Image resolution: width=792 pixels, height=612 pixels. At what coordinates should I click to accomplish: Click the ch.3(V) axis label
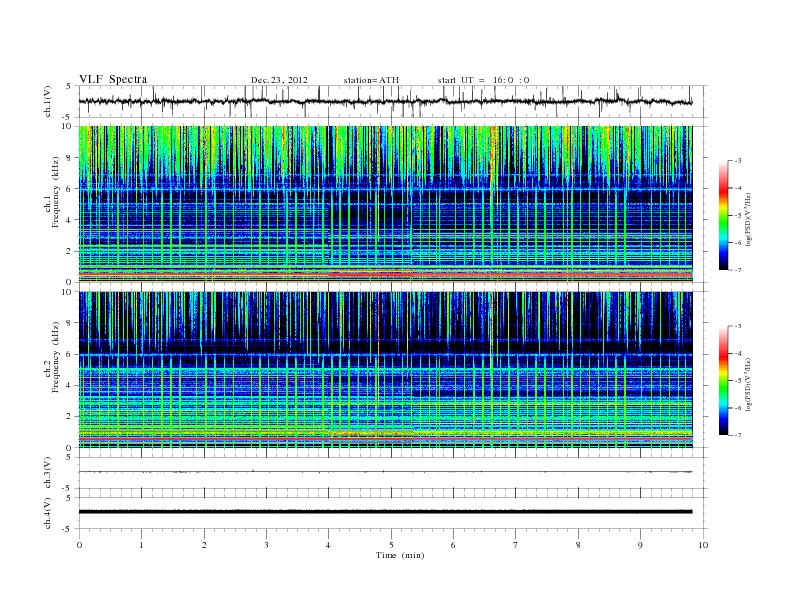(x=47, y=473)
